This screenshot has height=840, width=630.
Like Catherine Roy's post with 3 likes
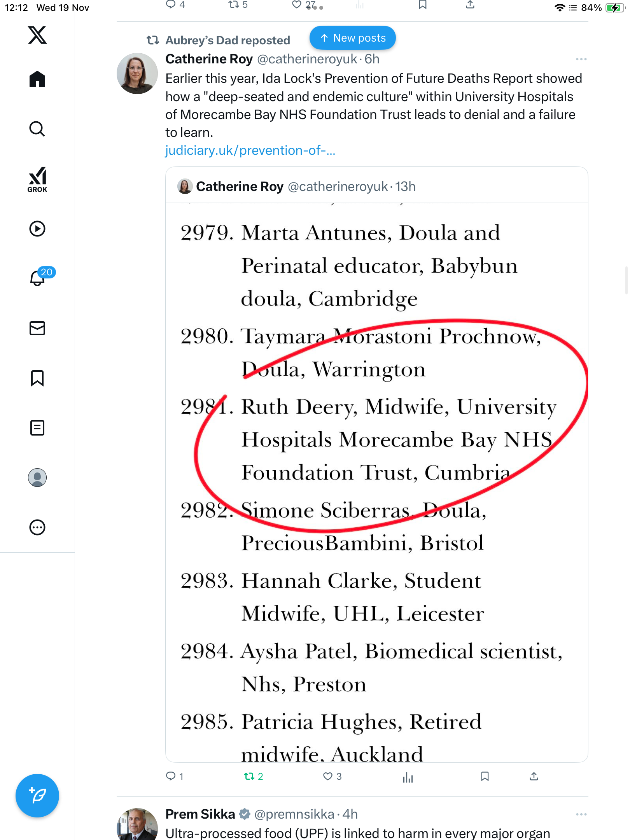coord(328,777)
